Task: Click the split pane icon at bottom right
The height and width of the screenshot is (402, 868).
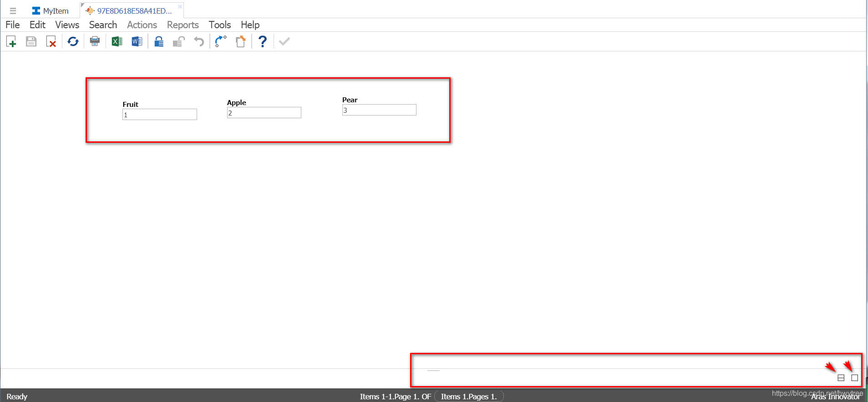Action: (x=841, y=378)
